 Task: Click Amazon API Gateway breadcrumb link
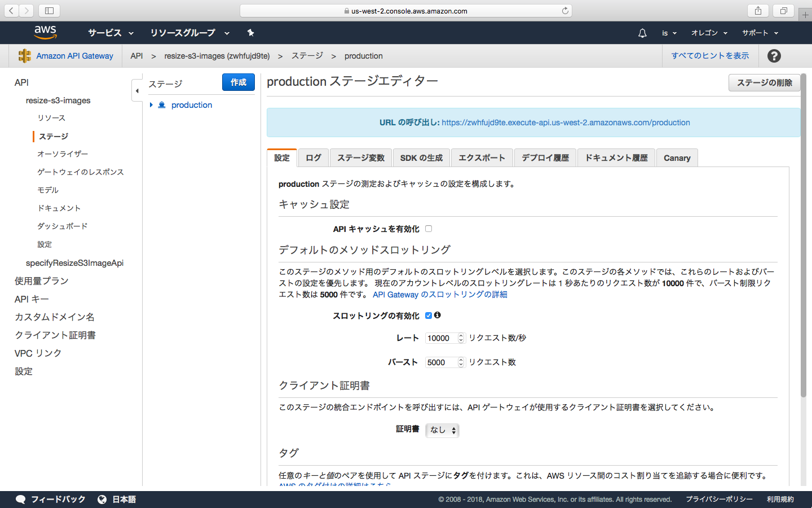[74, 56]
